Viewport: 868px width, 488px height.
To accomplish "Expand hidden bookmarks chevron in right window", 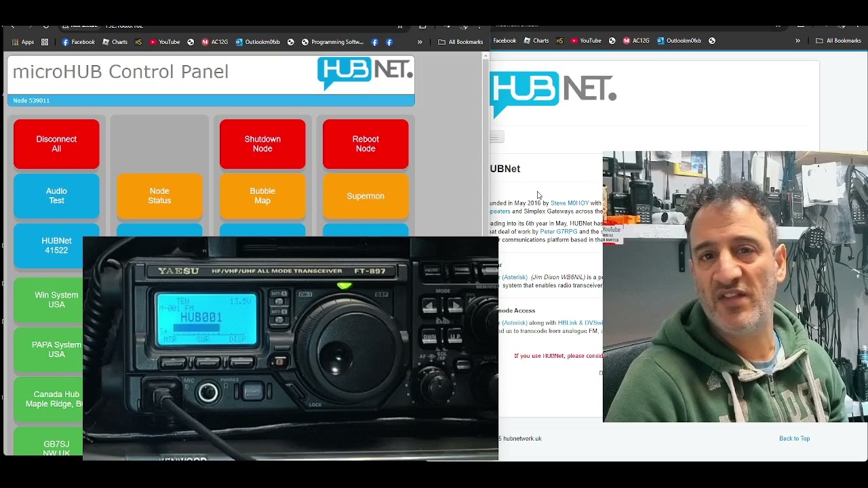I will click(797, 41).
